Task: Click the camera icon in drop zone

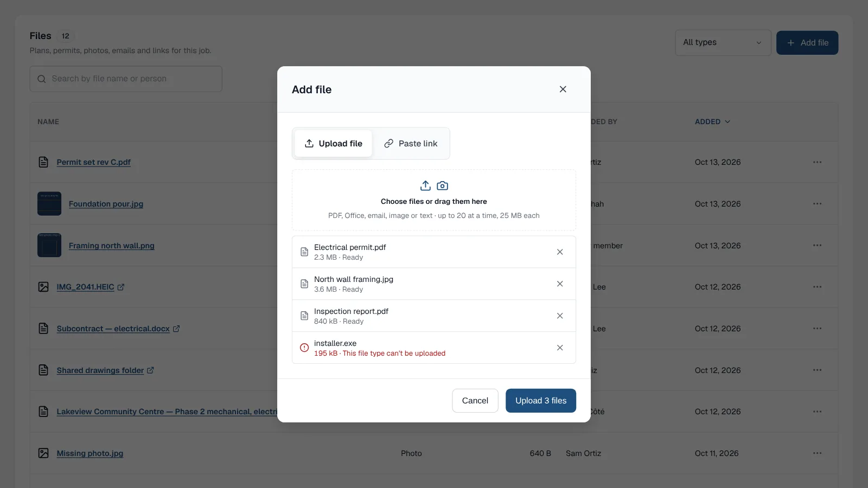Action: point(443,186)
